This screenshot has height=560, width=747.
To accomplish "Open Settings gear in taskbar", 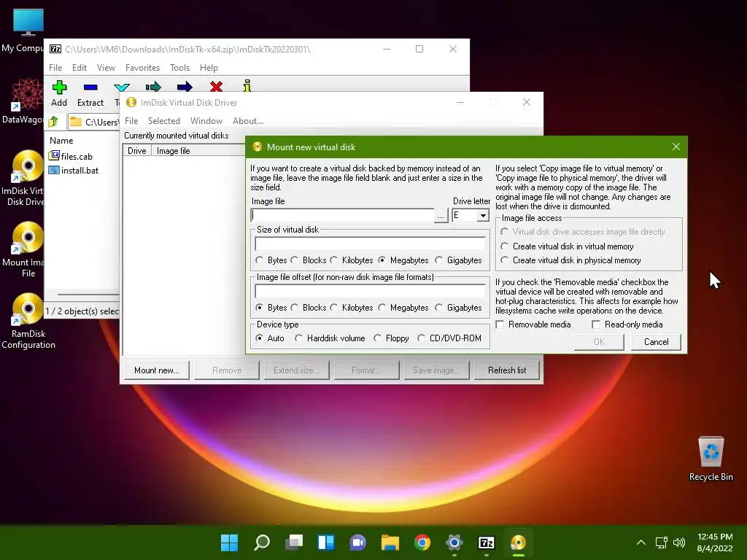I will tap(454, 542).
